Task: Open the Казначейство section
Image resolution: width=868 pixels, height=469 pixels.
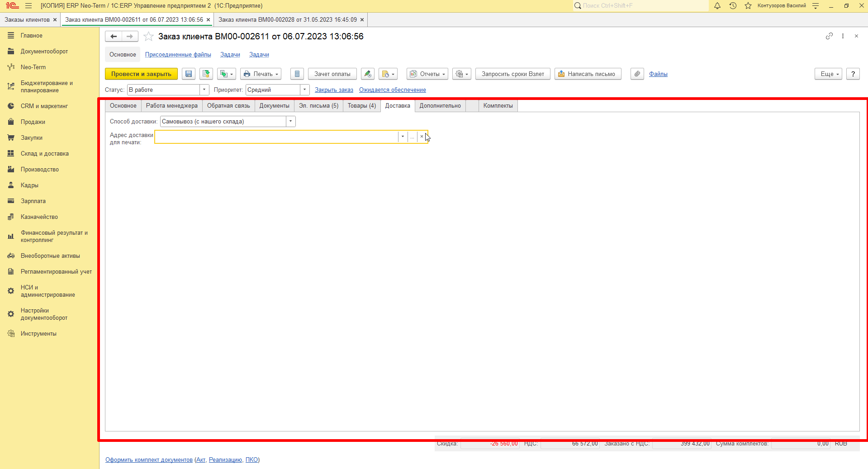Action: click(39, 217)
